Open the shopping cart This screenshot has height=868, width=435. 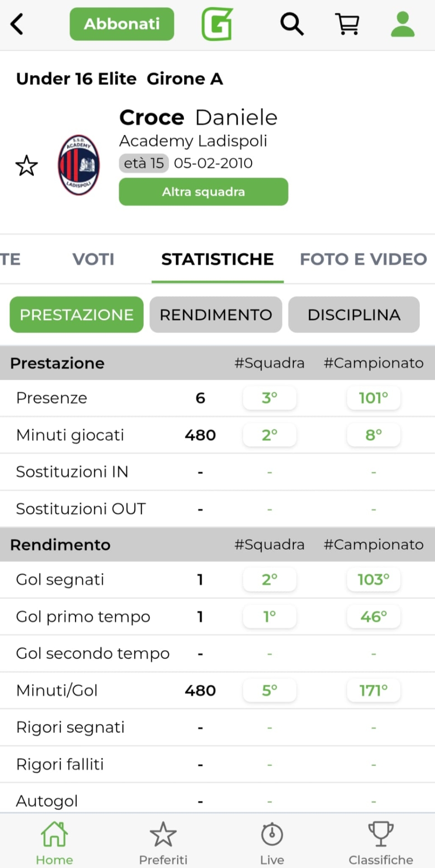(x=347, y=24)
